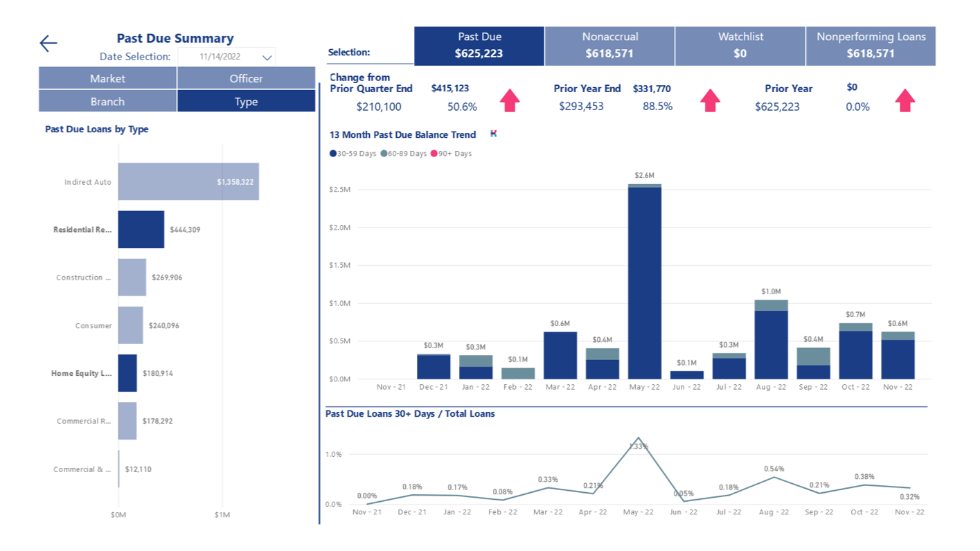Click the $210,100 prior quarter balance
The image size is (980, 551).
[379, 107]
